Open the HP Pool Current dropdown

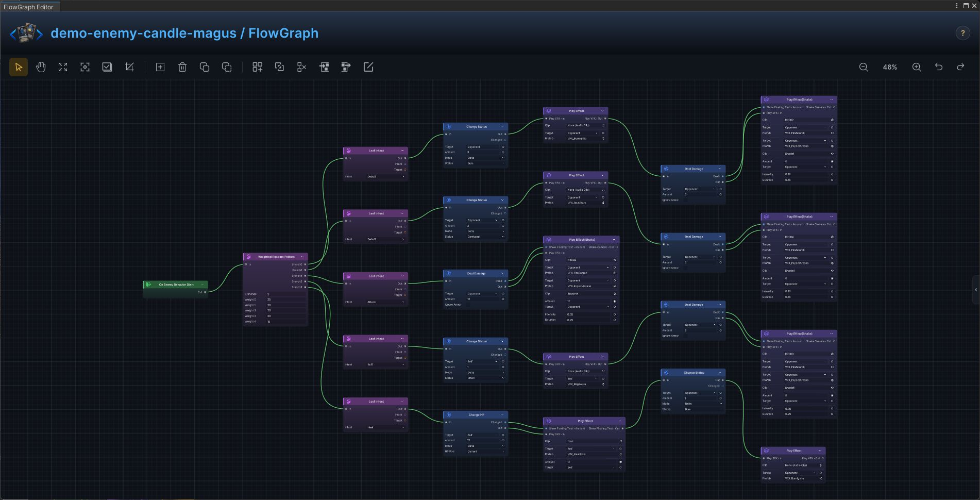pyautogui.click(x=486, y=452)
